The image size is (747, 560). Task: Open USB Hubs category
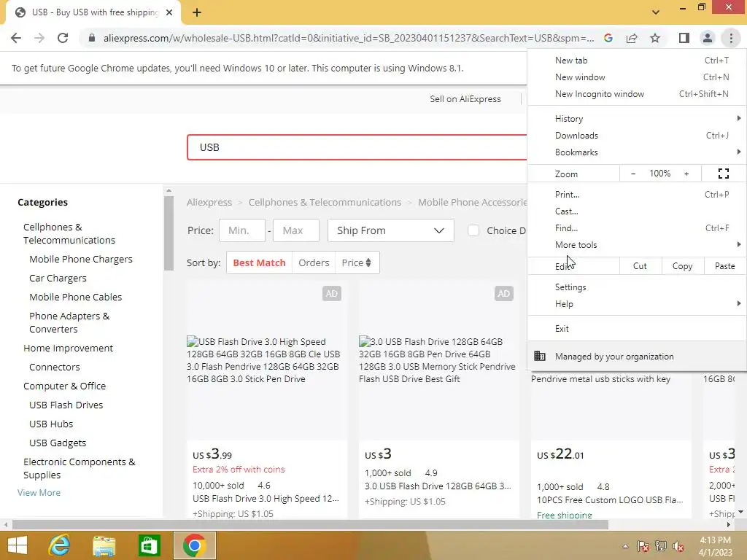51,424
